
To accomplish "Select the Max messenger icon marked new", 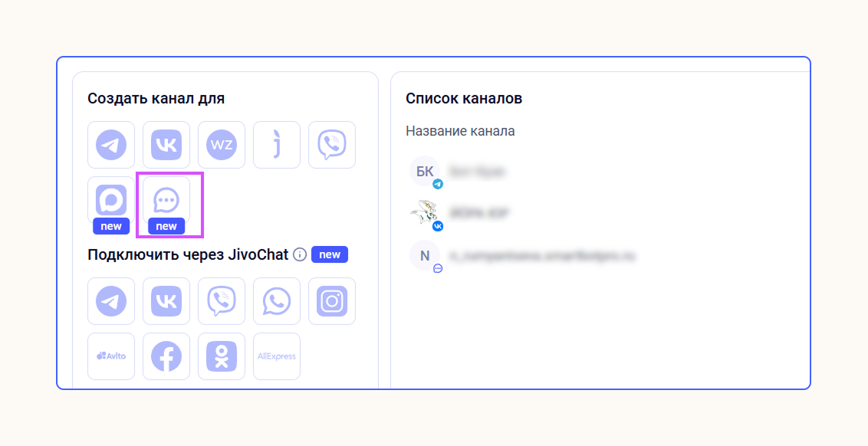I will tap(111, 200).
